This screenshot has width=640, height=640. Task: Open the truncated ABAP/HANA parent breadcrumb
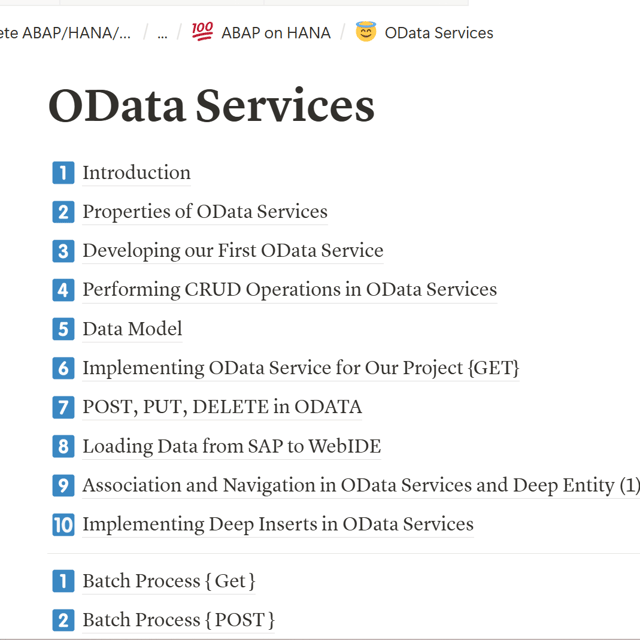[x=65, y=33]
